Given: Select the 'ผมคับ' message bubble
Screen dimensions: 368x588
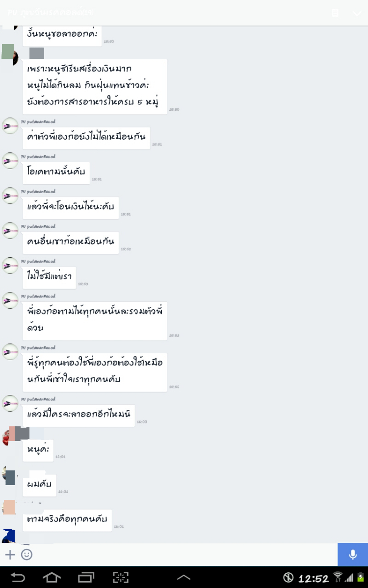Looking at the screenshot, I should pyautogui.click(x=40, y=485).
